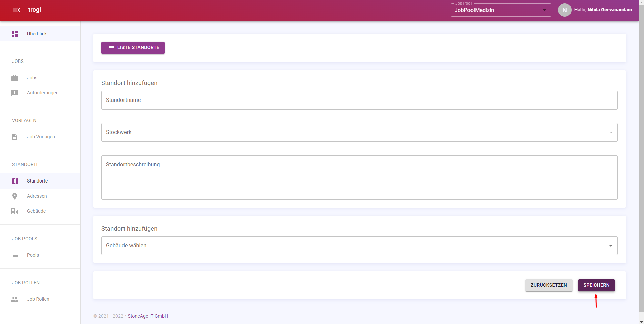
Task: Open the Job Pool dropdown JobPoolMedizin
Action: point(501,10)
